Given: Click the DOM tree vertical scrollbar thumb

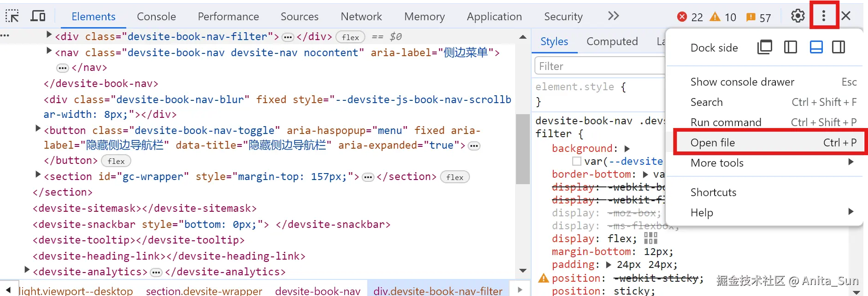Looking at the screenshot, I should pyautogui.click(x=523, y=149).
